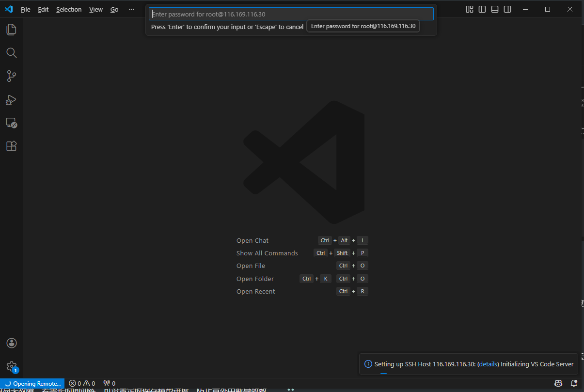The image size is (584, 392).
Task: Click the errors and warnings counter
Action: coord(82,383)
